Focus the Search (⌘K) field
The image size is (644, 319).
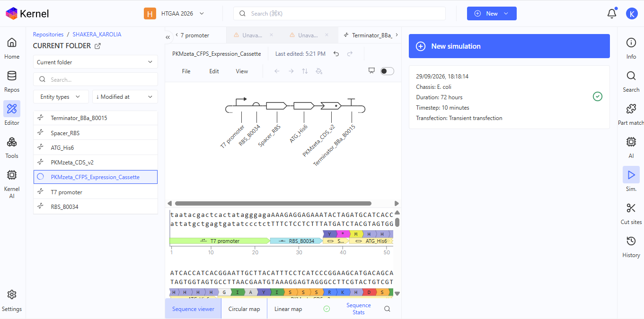[x=339, y=14]
